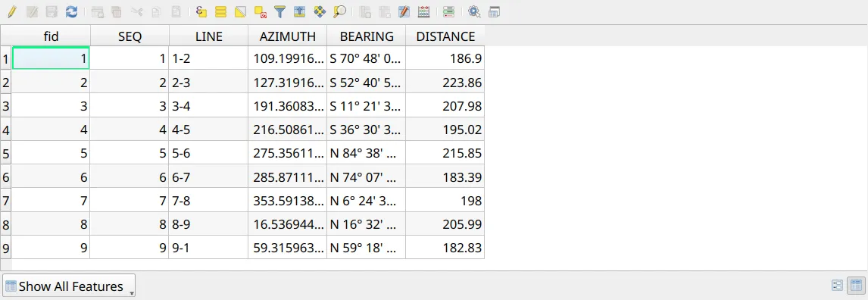Click the new field icon
This screenshot has height=300, width=868.
[x=365, y=11]
